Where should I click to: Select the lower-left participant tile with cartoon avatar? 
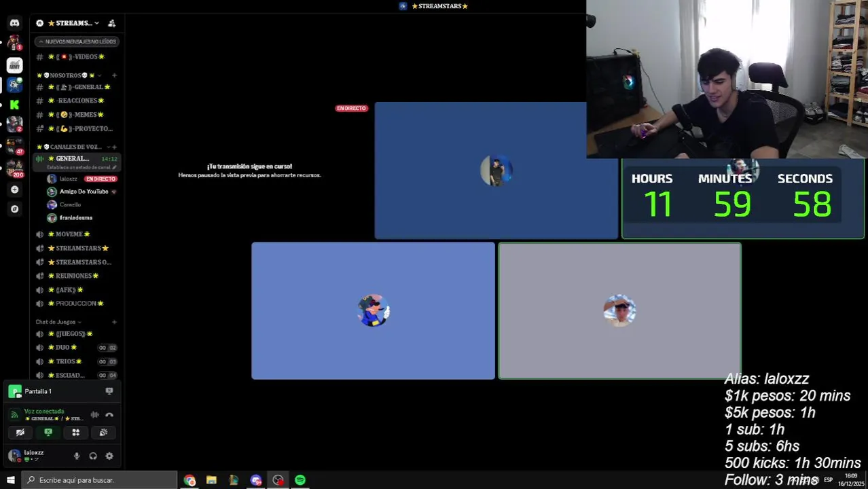click(x=373, y=310)
